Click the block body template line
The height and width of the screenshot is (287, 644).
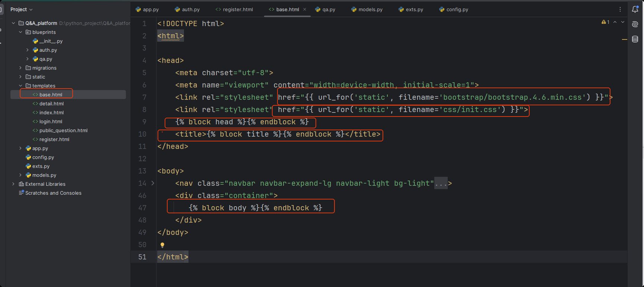256,208
